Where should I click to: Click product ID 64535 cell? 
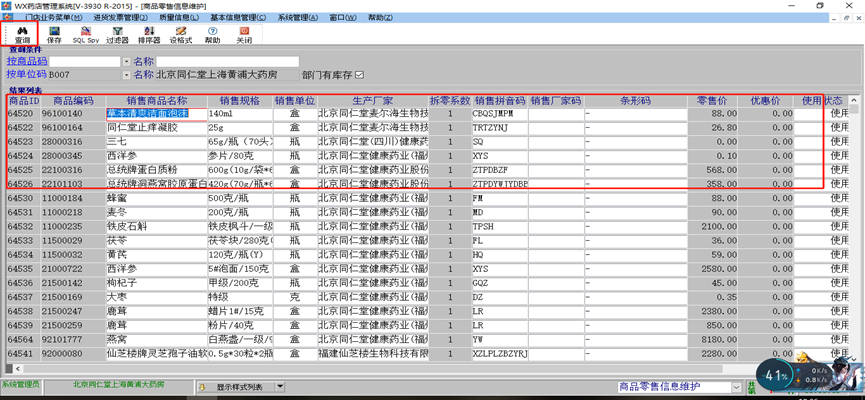[24, 269]
